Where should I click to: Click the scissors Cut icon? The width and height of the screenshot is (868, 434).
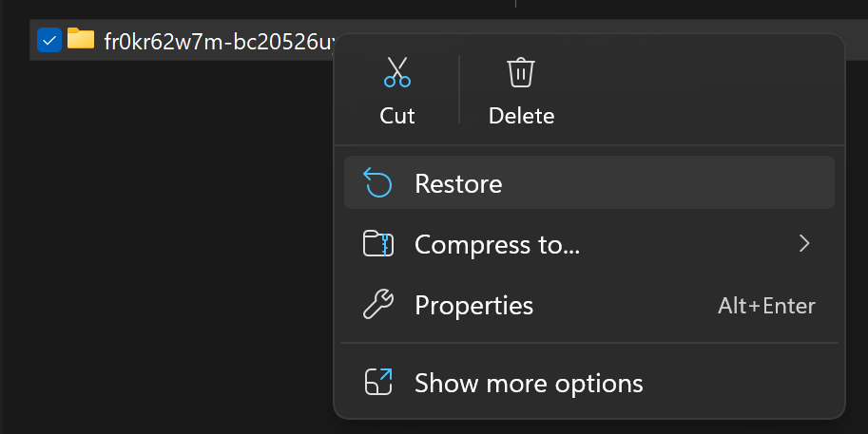397,72
